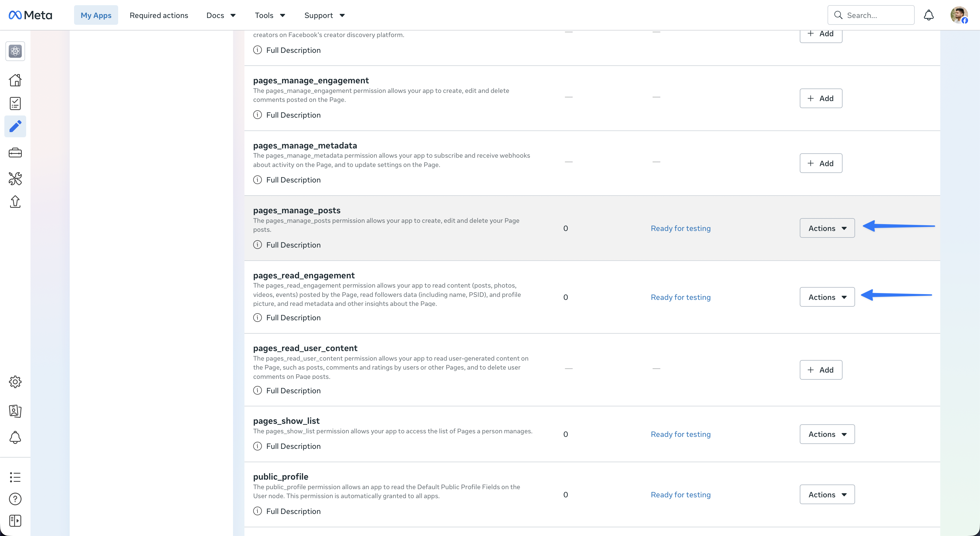Open Full Description of pages_show_list

click(287, 446)
